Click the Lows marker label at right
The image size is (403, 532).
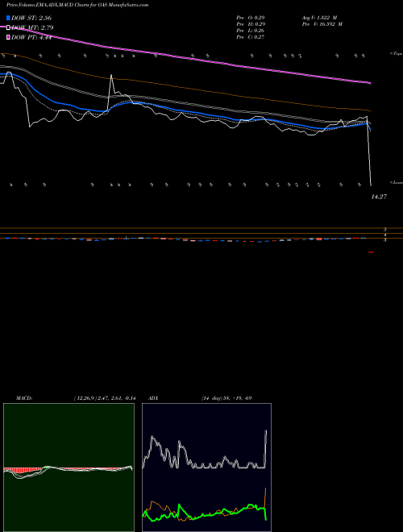tap(397, 182)
